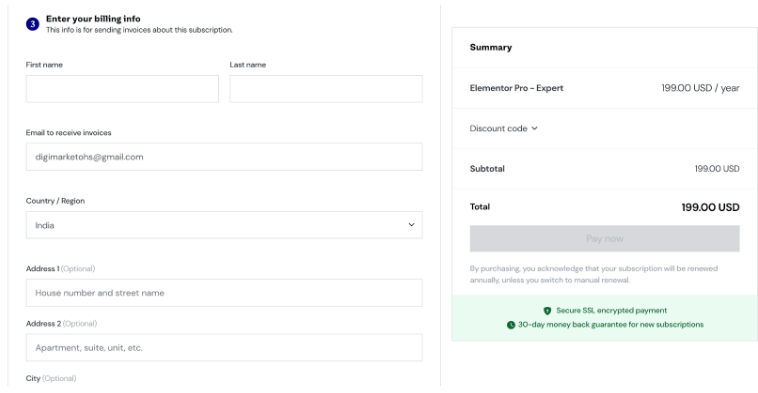
Task: Select the 'Elementor Pro – Expert' text
Action: [516, 88]
